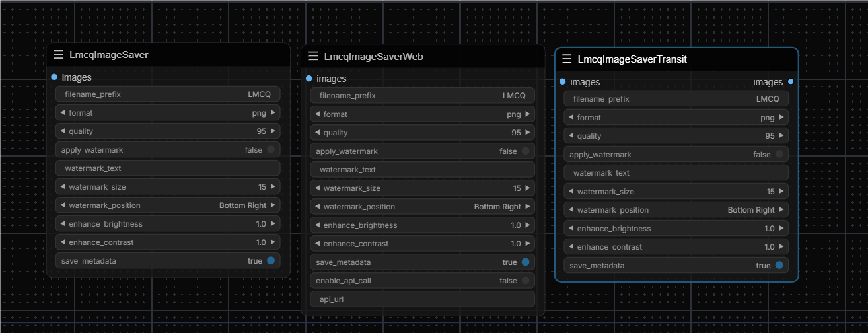868x333 pixels.
Task: Open format png dropdown in LmcqImageSaverTransit
Action: click(x=676, y=118)
